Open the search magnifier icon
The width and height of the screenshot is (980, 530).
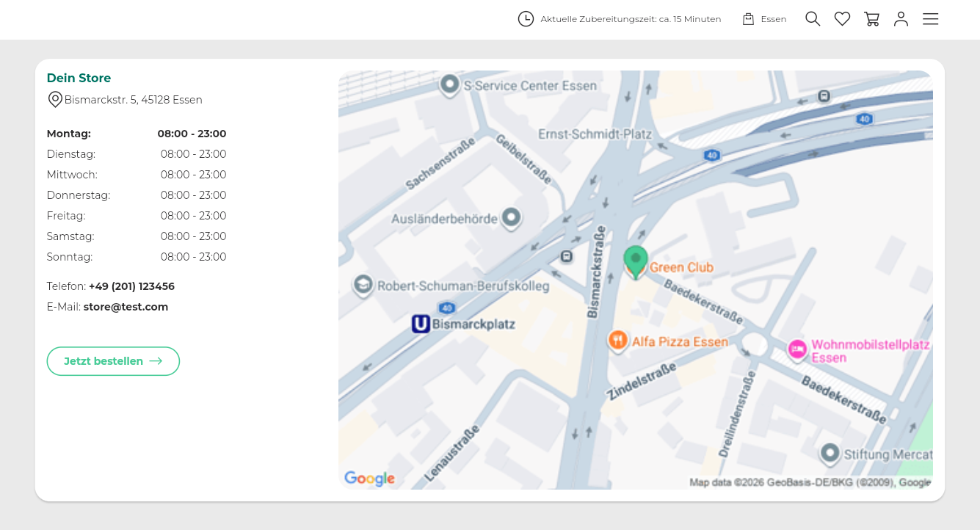812,19
